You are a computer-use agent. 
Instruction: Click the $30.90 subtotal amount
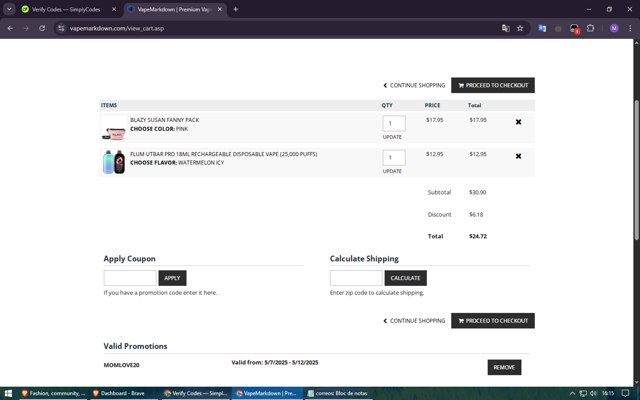pyautogui.click(x=478, y=193)
